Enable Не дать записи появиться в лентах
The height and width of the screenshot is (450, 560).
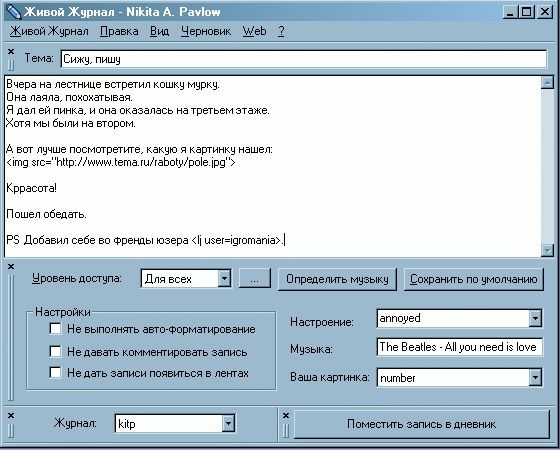55,372
